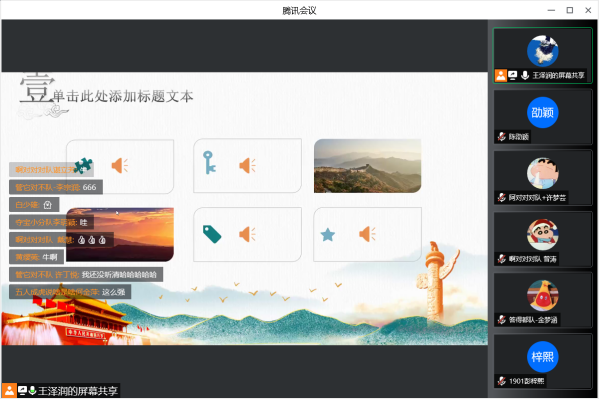Select the Great Wall landscape picture
Viewport: 599px width, 399px height.
click(x=367, y=165)
